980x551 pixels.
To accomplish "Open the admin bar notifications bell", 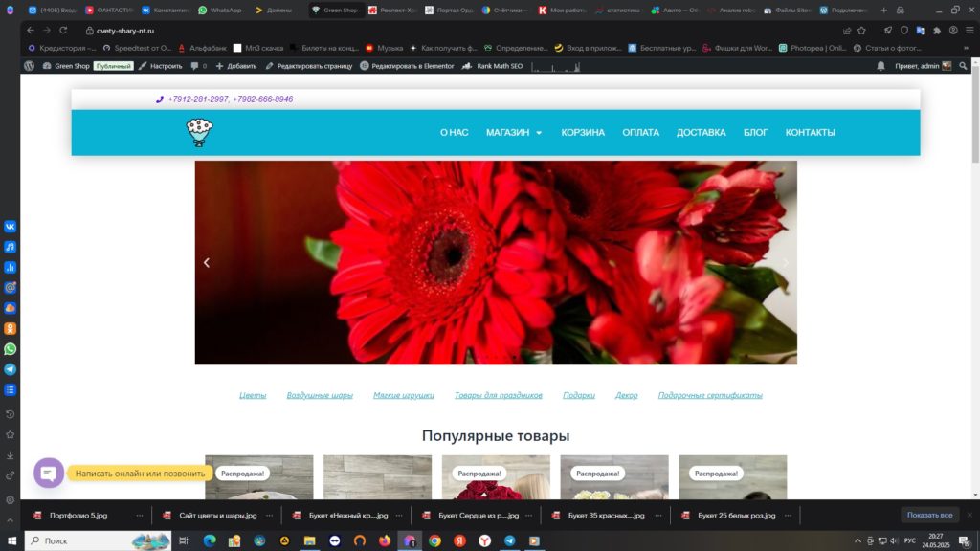I will pyautogui.click(x=880, y=66).
